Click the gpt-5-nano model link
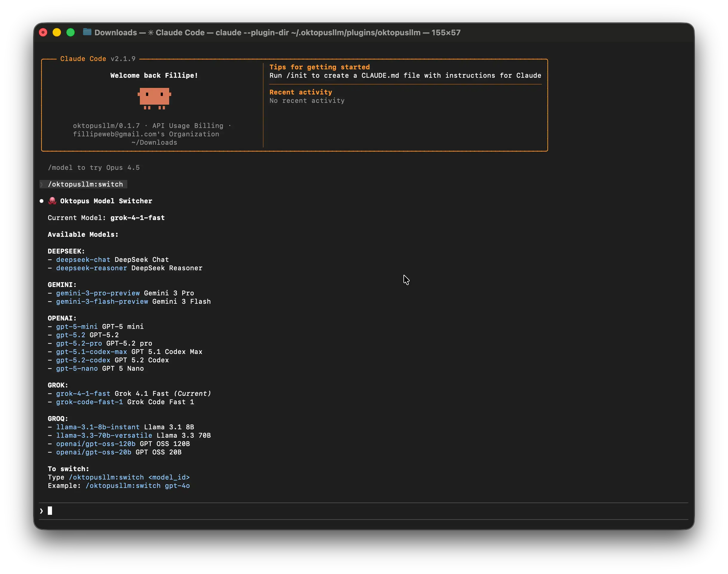Image resolution: width=728 pixels, height=574 pixels. tap(76, 368)
